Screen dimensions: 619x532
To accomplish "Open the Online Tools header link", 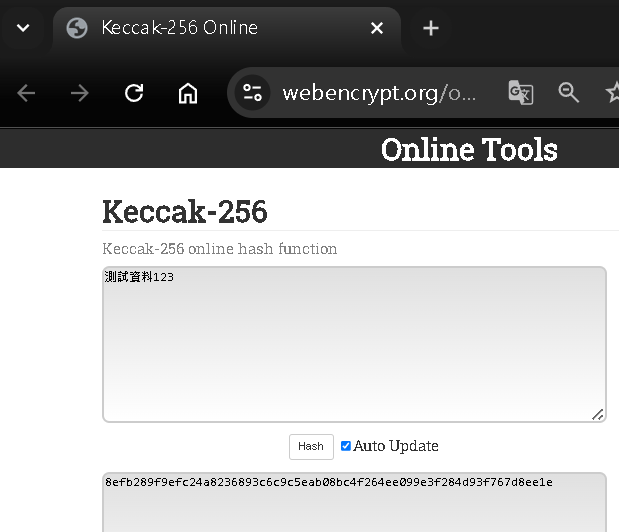I will pos(469,150).
